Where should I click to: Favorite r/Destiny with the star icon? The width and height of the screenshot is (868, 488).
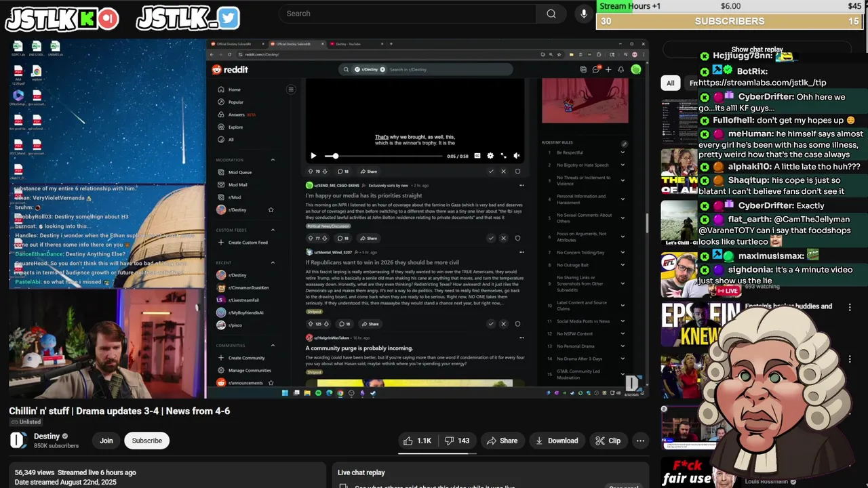pos(271,210)
